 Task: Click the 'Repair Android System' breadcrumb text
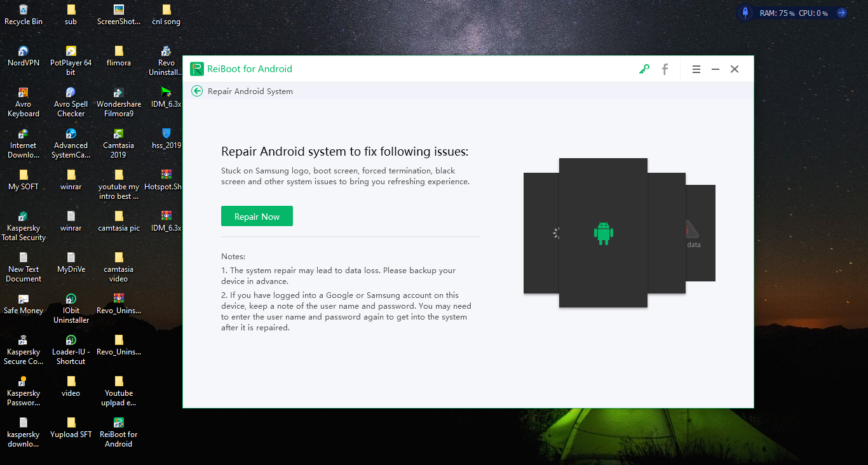click(x=250, y=91)
